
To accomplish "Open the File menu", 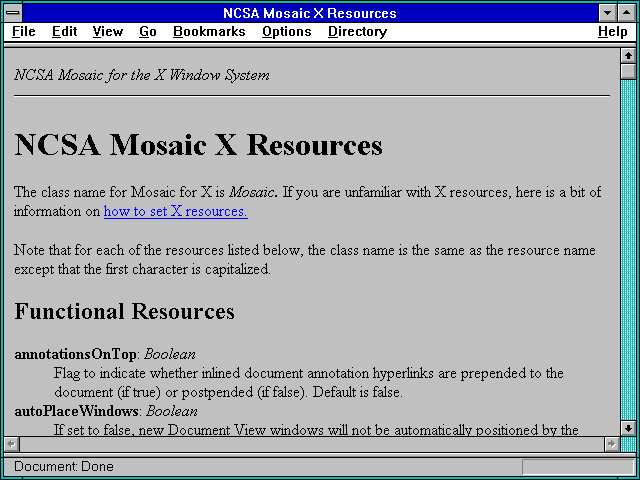I will (24, 31).
